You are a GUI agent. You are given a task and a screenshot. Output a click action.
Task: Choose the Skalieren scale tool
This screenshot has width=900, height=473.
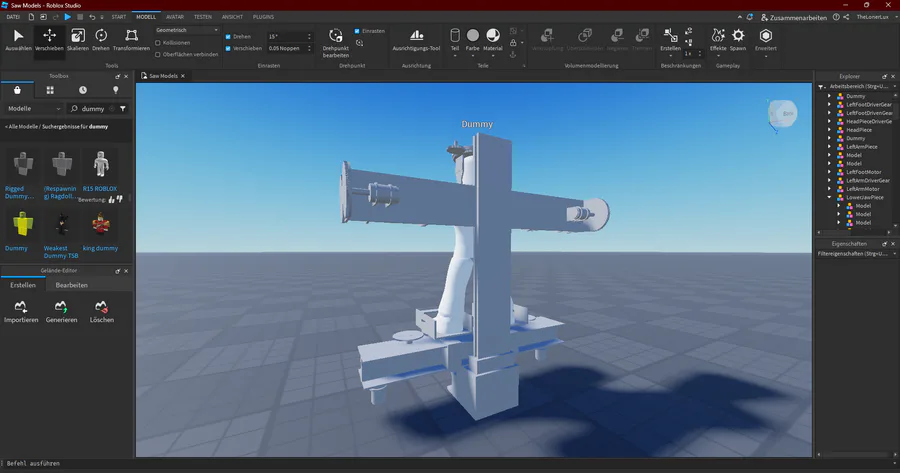77,40
